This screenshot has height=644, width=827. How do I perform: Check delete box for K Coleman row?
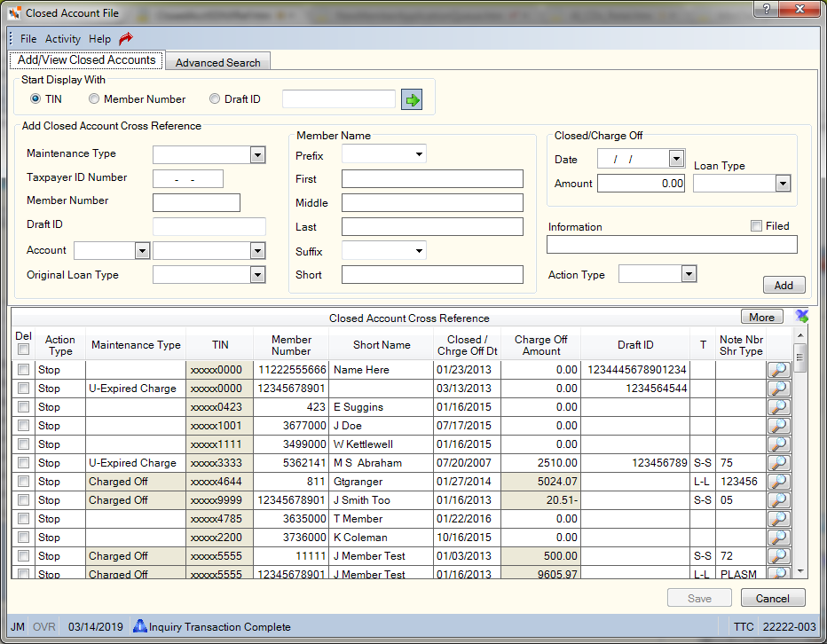(23, 538)
